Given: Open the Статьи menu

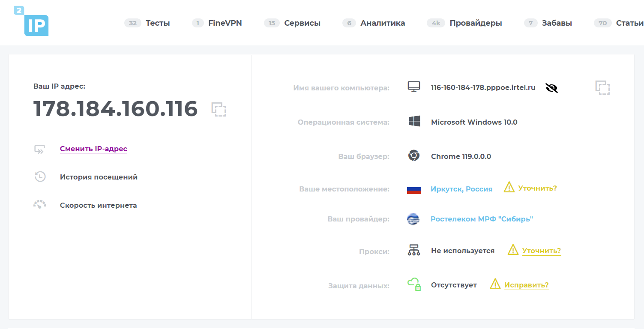Looking at the screenshot, I should [x=629, y=23].
